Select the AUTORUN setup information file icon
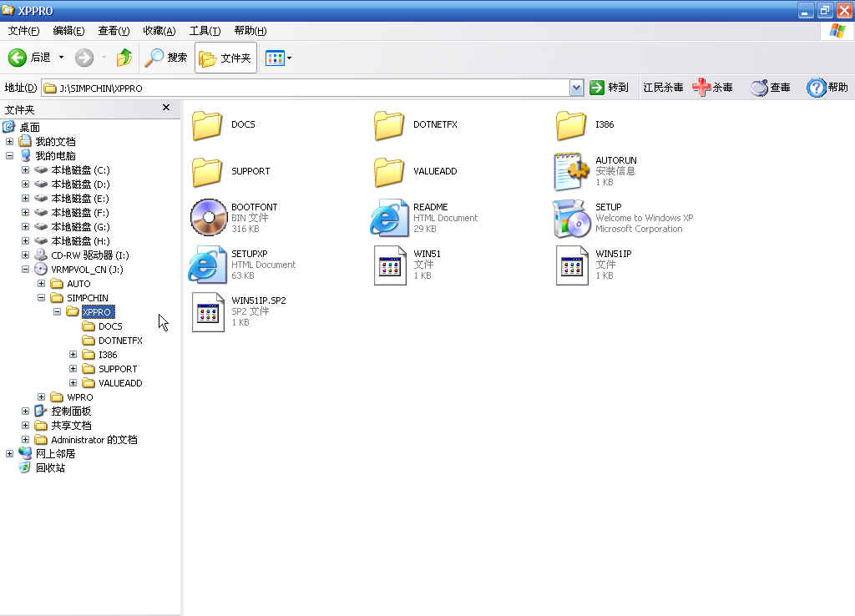The image size is (855, 616). [x=571, y=171]
